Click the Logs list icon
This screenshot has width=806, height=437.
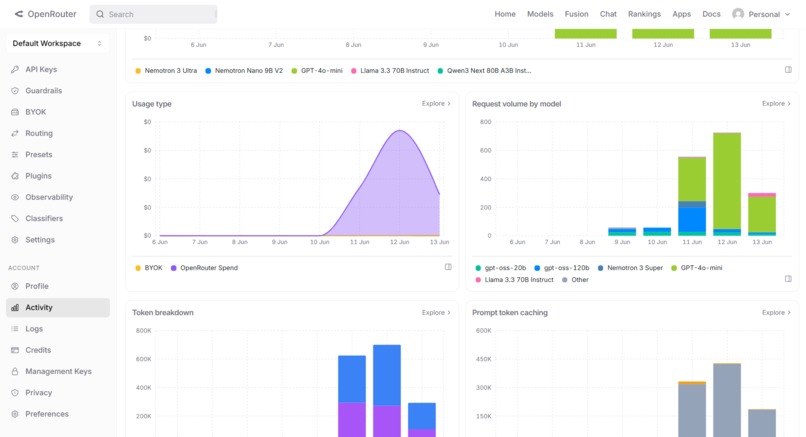coord(15,329)
